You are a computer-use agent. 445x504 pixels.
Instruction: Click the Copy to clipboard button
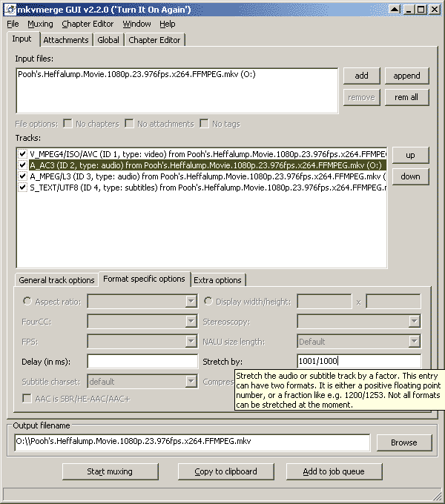tap(225, 471)
